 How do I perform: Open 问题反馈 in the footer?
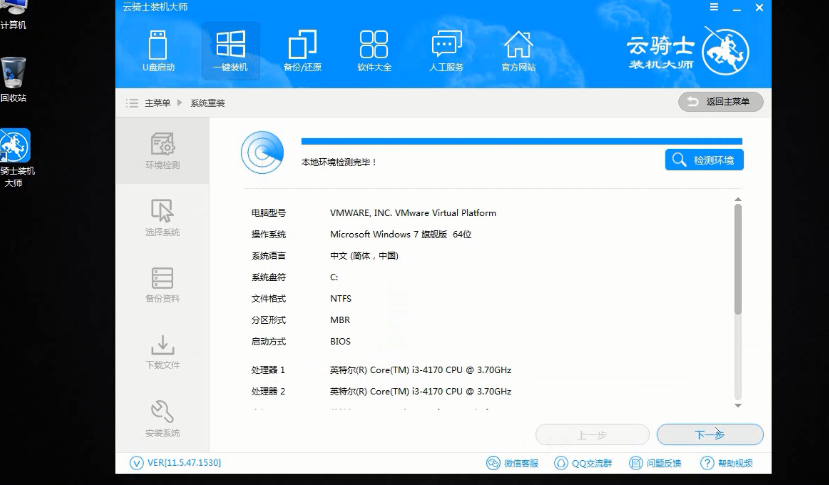pos(655,463)
